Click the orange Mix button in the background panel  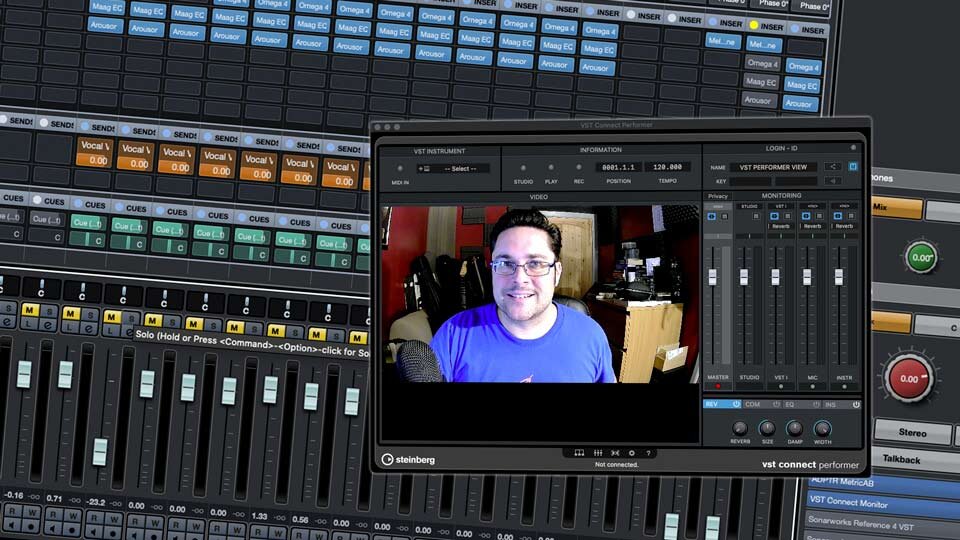click(x=896, y=208)
